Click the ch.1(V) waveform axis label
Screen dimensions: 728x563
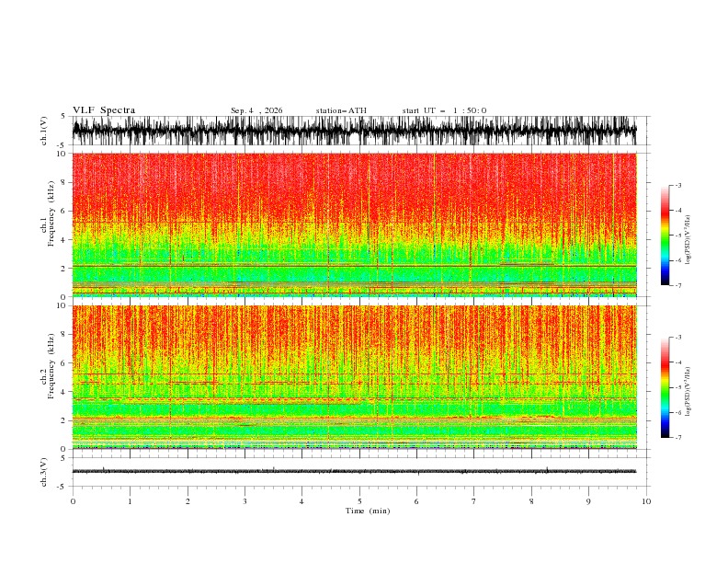[44, 131]
